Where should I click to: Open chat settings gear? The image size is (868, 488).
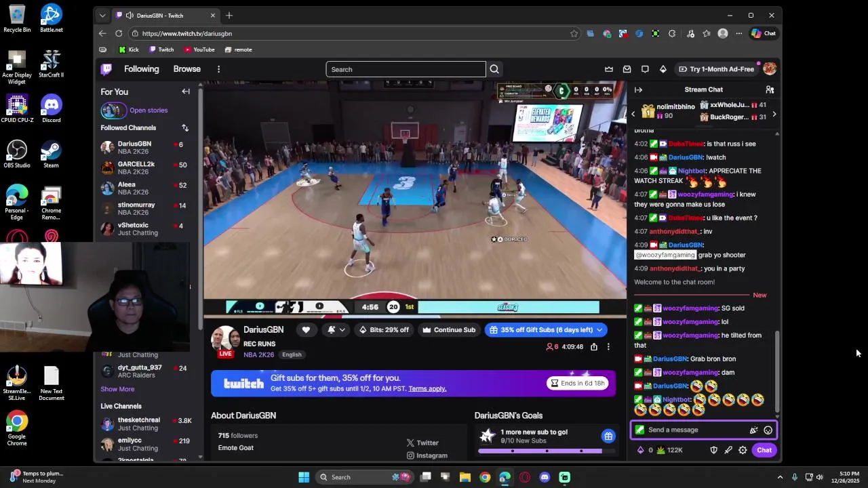click(x=743, y=450)
